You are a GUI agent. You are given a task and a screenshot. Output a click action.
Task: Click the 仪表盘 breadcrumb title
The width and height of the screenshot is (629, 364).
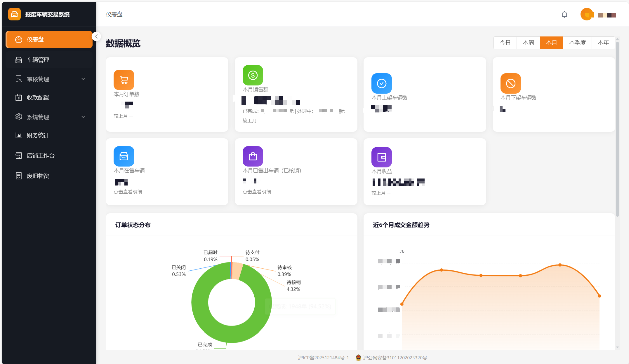pos(114,14)
